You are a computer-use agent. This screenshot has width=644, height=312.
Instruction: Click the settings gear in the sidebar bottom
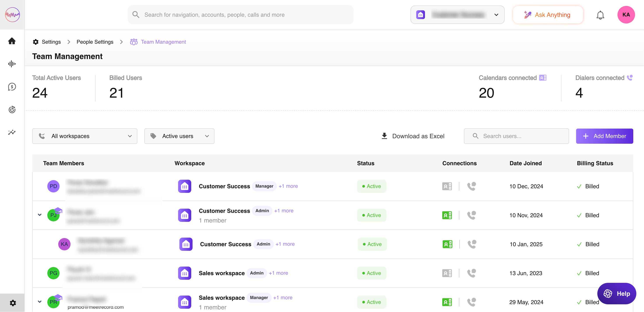pos(13,303)
